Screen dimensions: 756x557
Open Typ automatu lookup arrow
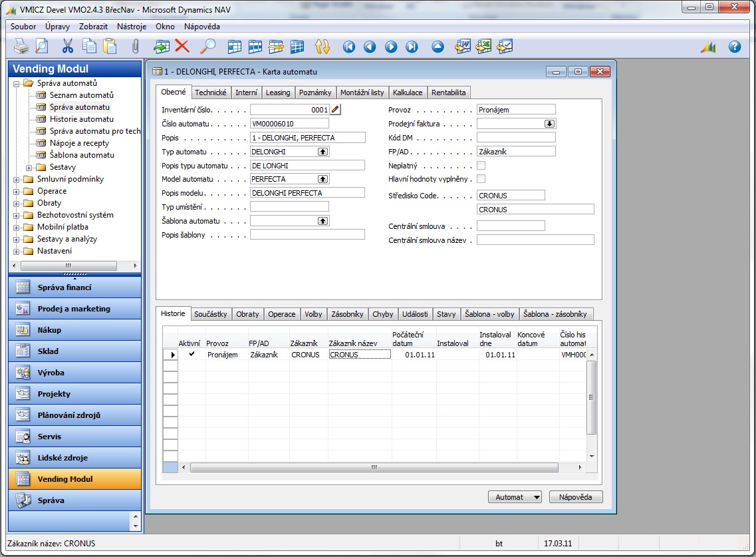click(322, 152)
